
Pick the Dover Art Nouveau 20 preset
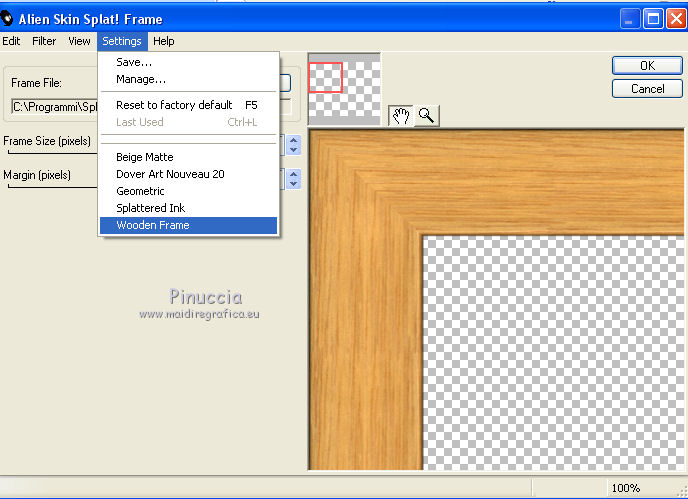click(x=189, y=174)
